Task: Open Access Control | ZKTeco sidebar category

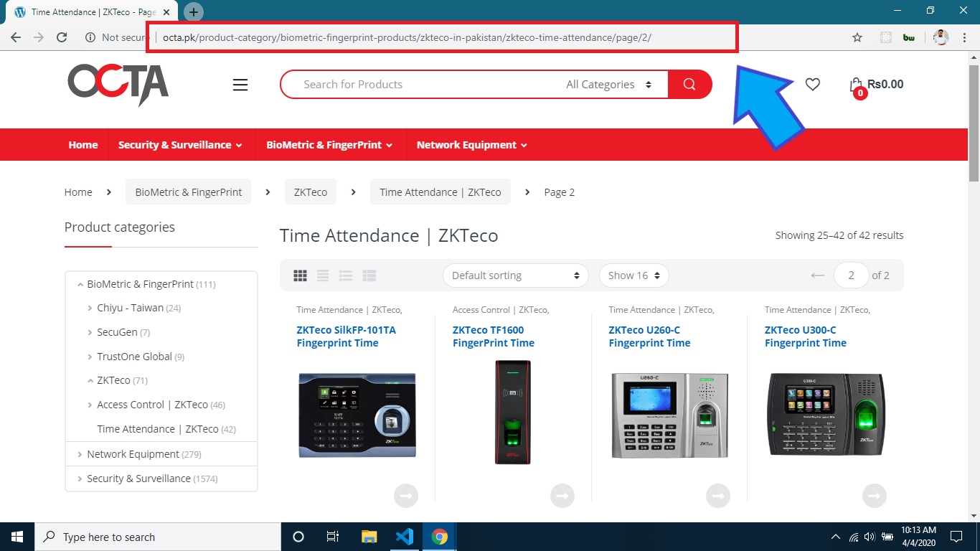Action: [x=152, y=405]
